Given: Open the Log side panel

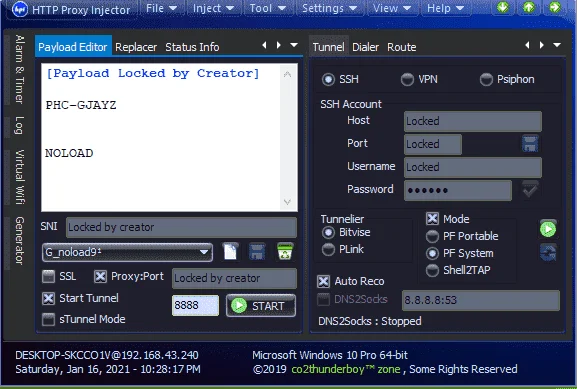Looking at the screenshot, I should (x=20, y=125).
